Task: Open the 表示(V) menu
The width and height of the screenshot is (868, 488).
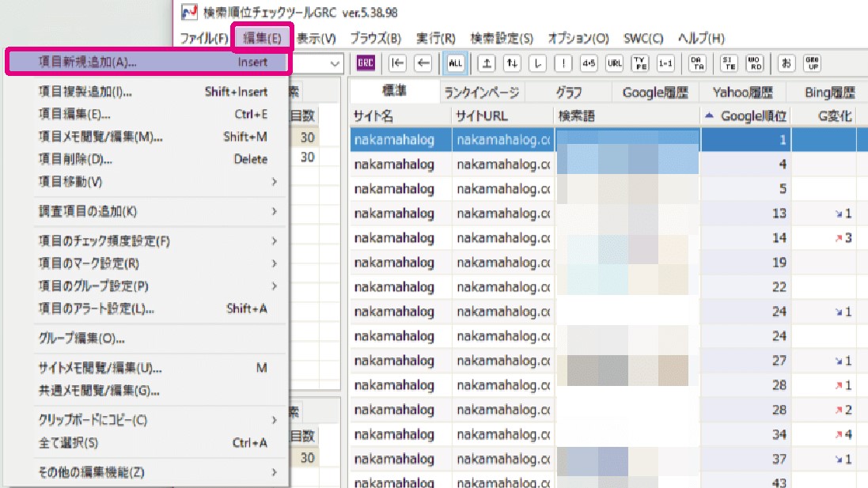Action: click(316, 38)
